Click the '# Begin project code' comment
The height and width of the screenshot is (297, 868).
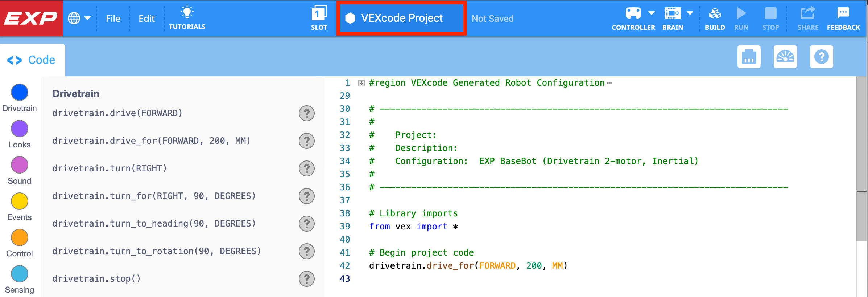tap(421, 253)
